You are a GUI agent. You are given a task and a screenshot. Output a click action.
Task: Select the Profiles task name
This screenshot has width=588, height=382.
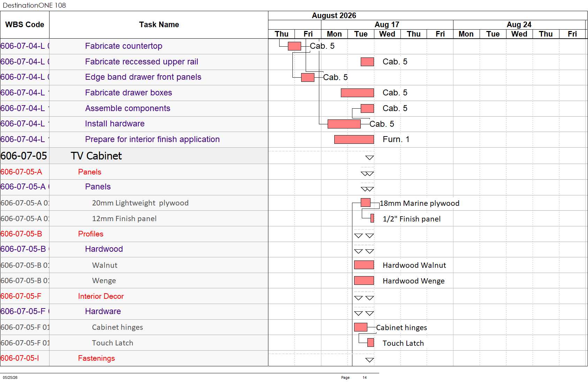pyautogui.click(x=91, y=234)
